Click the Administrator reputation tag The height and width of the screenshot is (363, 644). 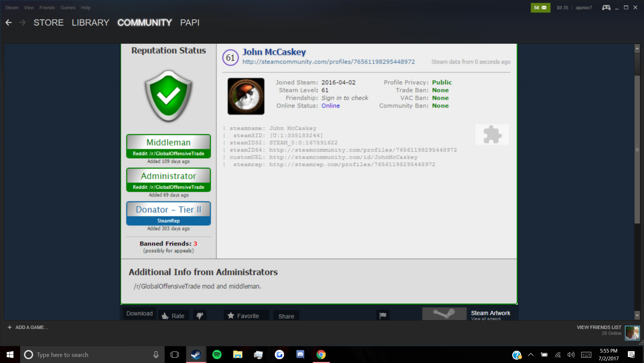tap(168, 180)
